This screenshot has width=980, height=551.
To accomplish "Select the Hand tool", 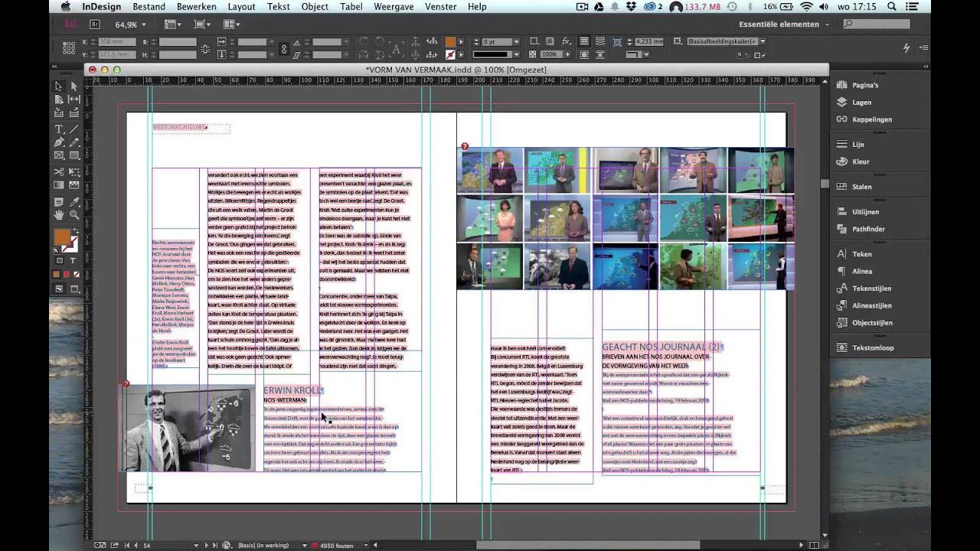I will pyautogui.click(x=58, y=215).
